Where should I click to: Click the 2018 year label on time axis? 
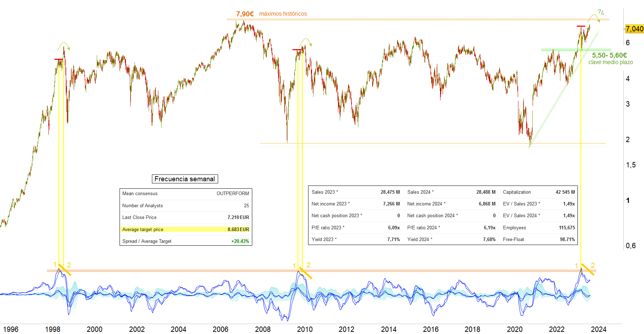[x=473, y=329]
